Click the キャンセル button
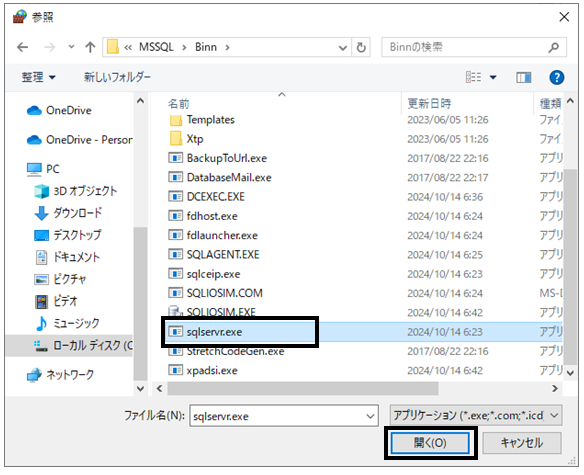The image size is (584, 475). [x=522, y=443]
